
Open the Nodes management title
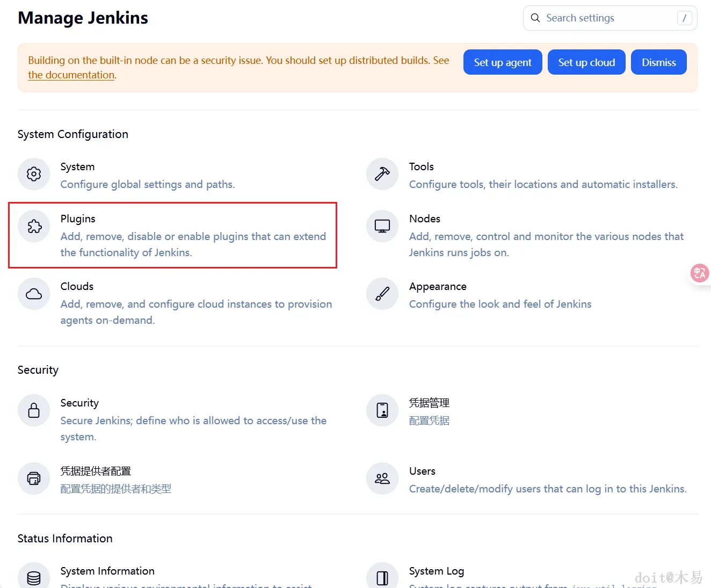[425, 219]
